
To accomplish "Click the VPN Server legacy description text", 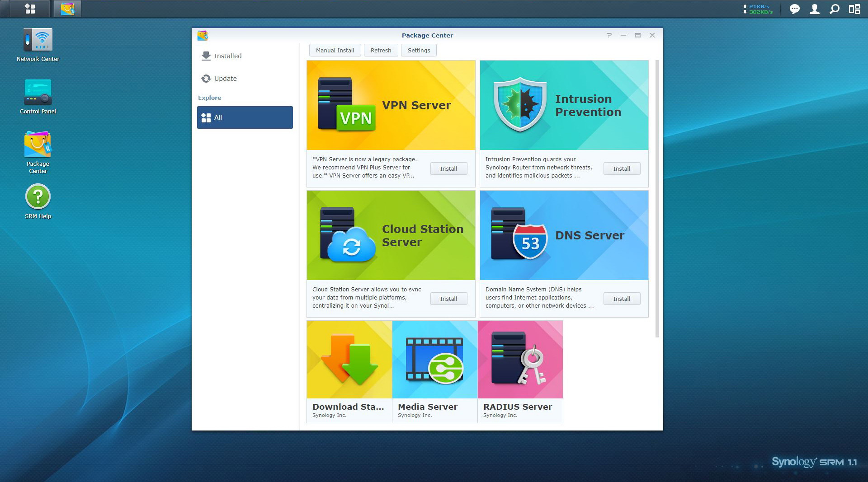I will [x=365, y=167].
